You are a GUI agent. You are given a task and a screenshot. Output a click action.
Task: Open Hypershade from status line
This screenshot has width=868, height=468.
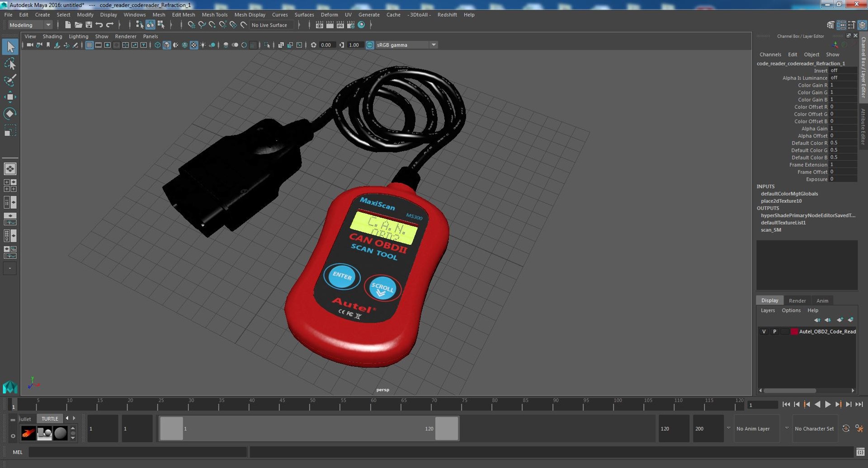coord(361,25)
